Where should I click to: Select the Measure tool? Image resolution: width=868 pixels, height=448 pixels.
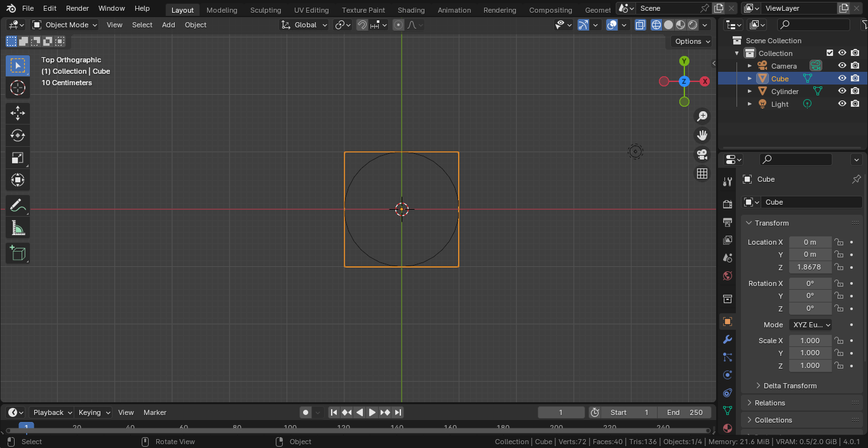(x=18, y=227)
